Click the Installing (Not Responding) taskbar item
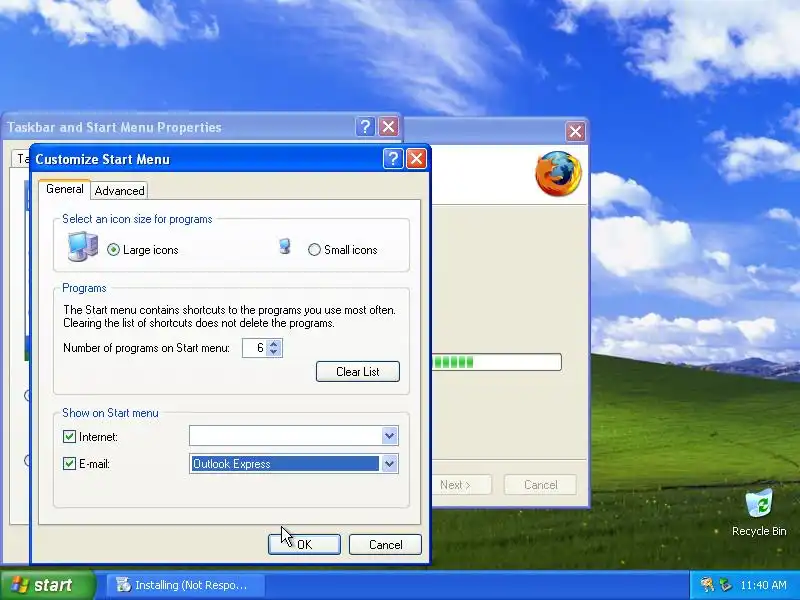The image size is (800, 600). (x=186, y=585)
